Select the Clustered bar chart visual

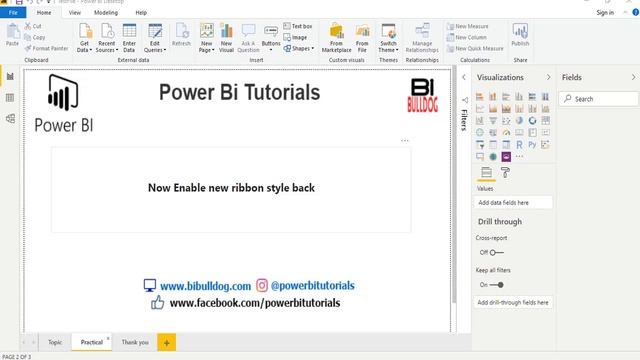coord(506,97)
